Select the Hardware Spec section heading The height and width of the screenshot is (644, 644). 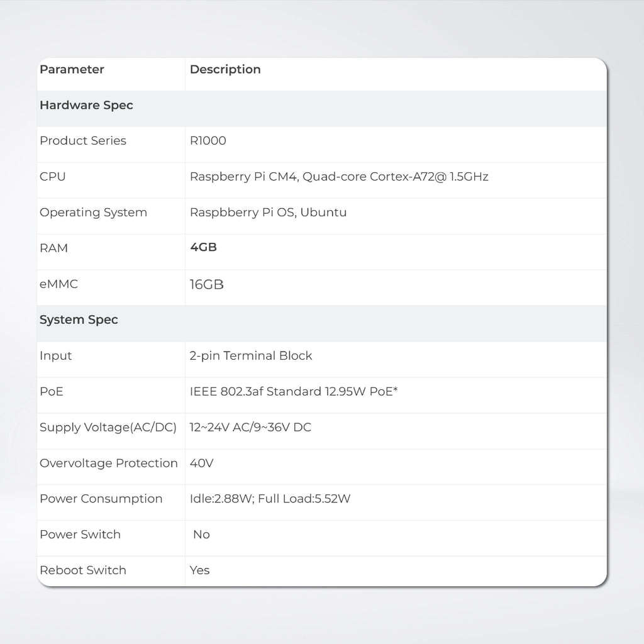pyautogui.click(x=86, y=106)
